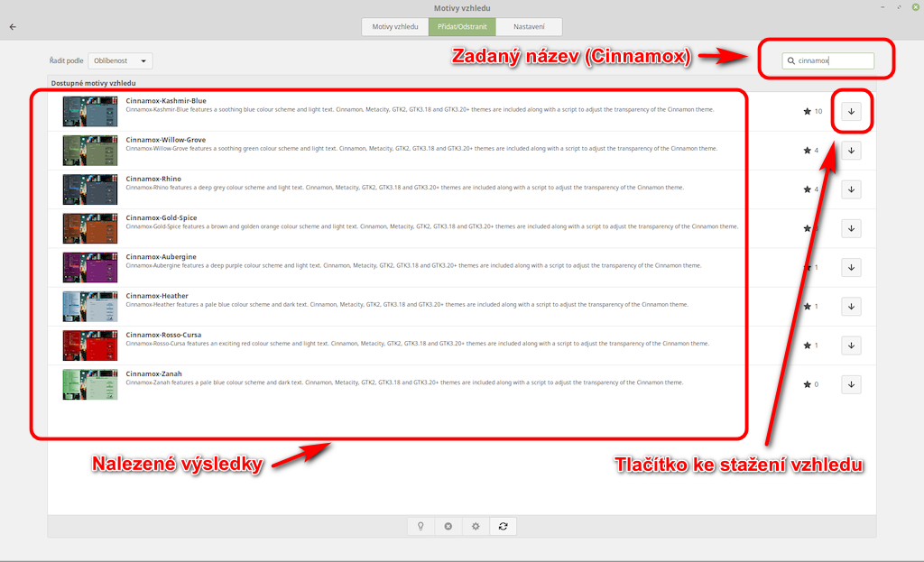The height and width of the screenshot is (562, 924).
Task: Download the Cinnamox-Aubergine theme
Action: (x=851, y=267)
